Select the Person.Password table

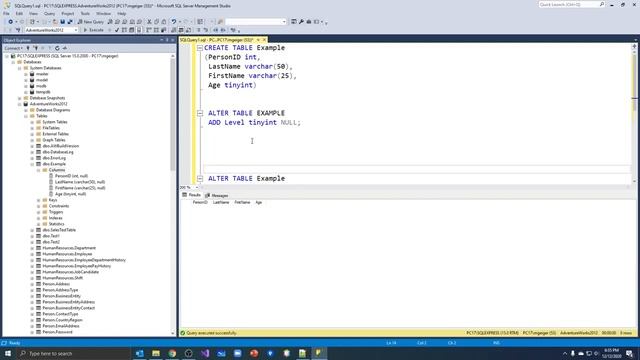pyautogui.click(x=57, y=332)
